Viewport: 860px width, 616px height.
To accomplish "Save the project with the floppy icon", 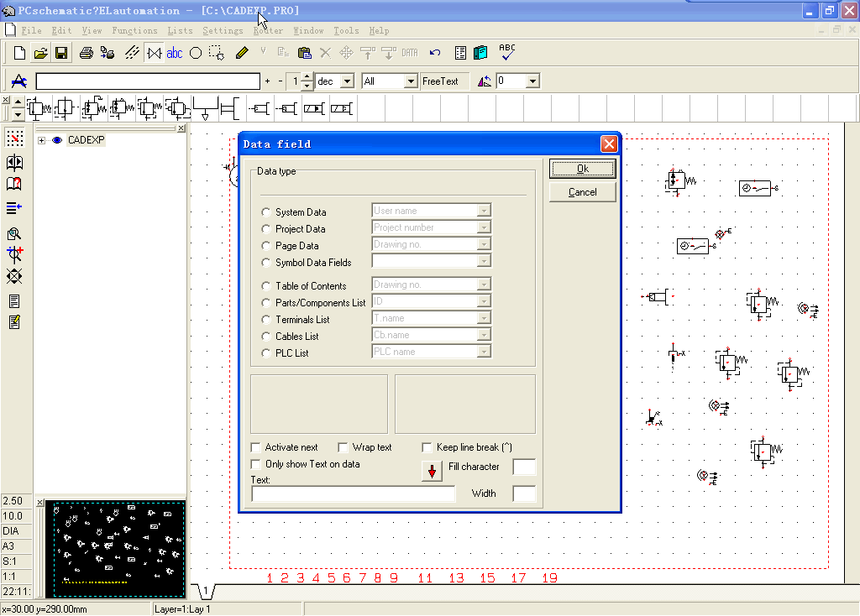I will click(61, 53).
